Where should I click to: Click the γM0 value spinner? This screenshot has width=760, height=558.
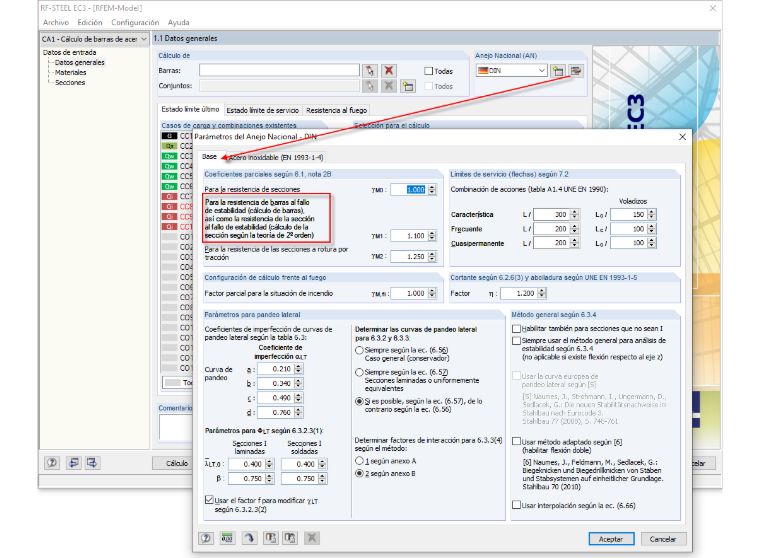(x=432, y=190)
